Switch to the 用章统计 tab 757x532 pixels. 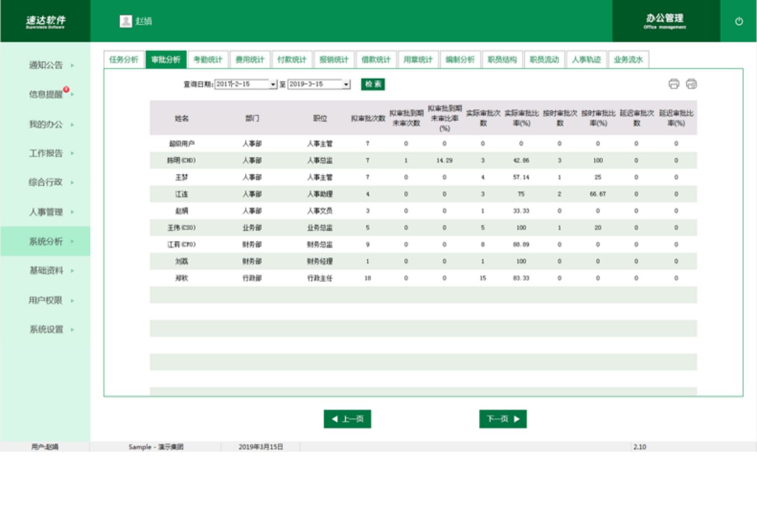coord(418,60)
